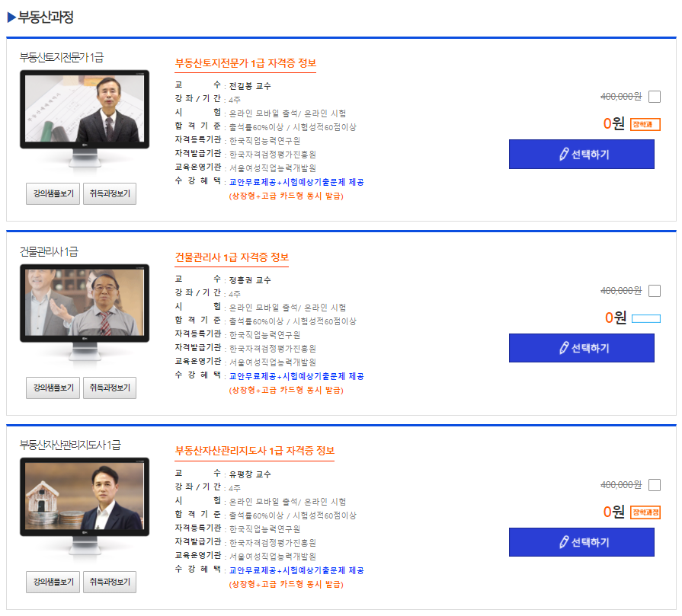The image size is (682, 616).
Task: Open 강의샘플보기 for 건물관리사1급
Action: 53,388
